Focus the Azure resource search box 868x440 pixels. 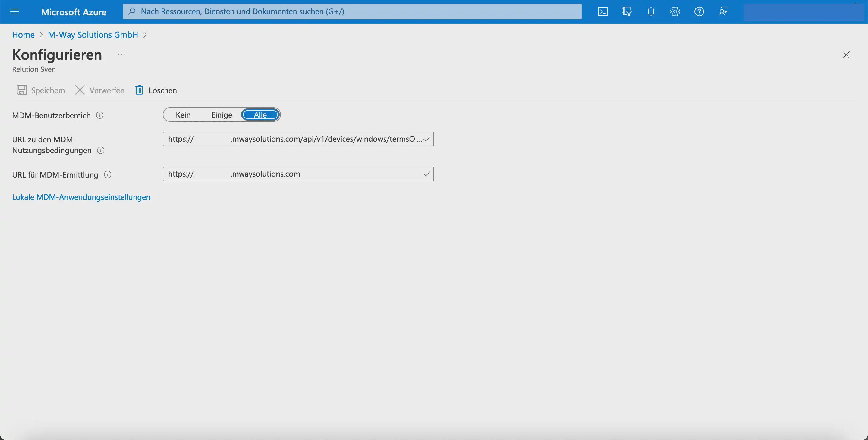point(352,12)
